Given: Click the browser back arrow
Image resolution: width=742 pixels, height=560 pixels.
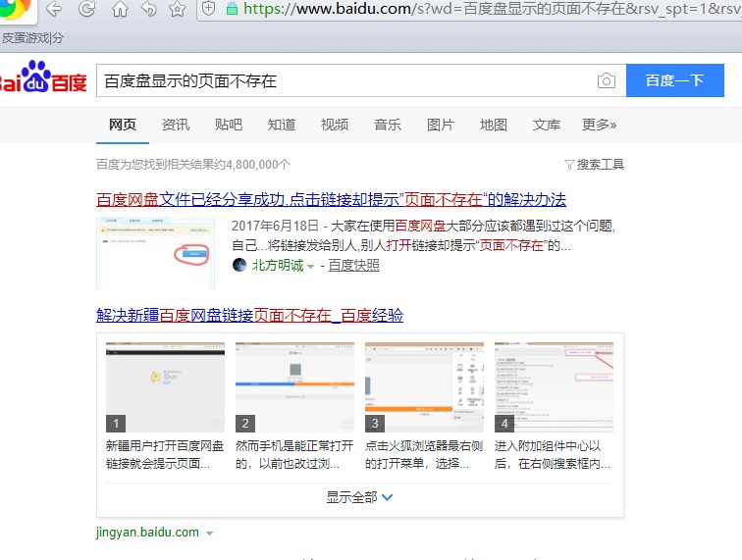Looking at the screenshot, I should point(54,9).
